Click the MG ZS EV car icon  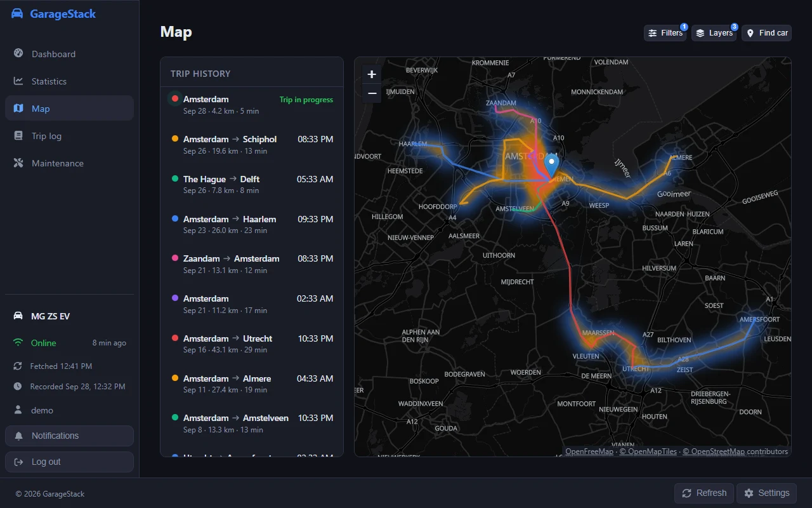(x=18, y=316)
